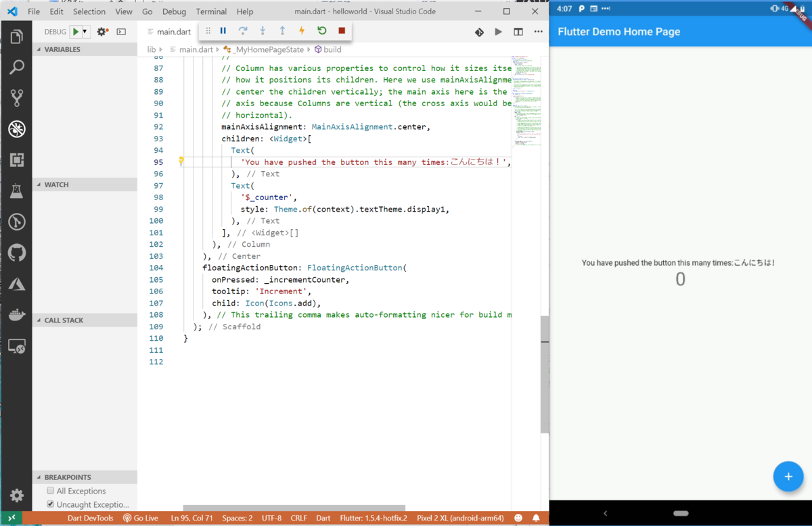Open notifications bell in status bar

536,518
